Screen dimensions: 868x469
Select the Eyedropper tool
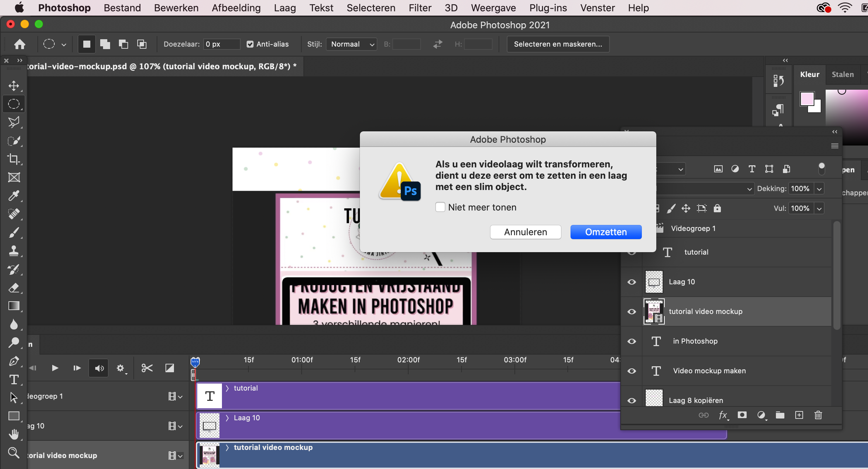pyautogui.click(x=14, y=196)
